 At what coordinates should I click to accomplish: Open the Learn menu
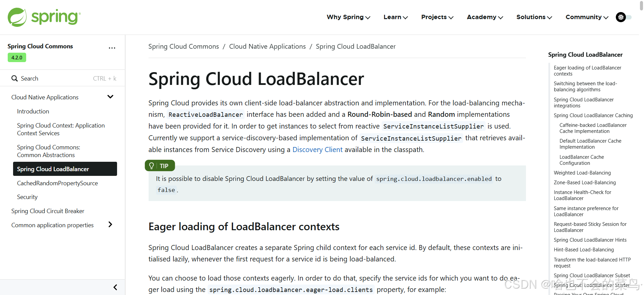click(x=396, y=17)
